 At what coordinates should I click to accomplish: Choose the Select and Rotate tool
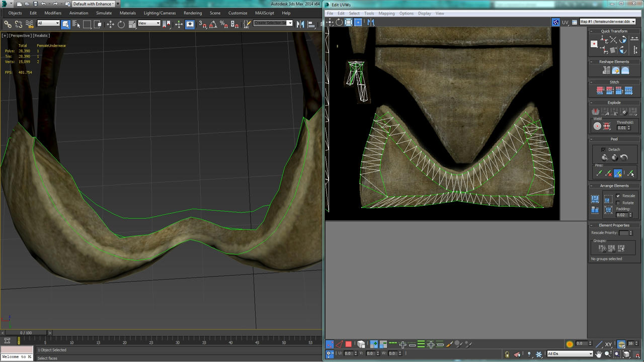pyautogui.click(x=121, y=24)
